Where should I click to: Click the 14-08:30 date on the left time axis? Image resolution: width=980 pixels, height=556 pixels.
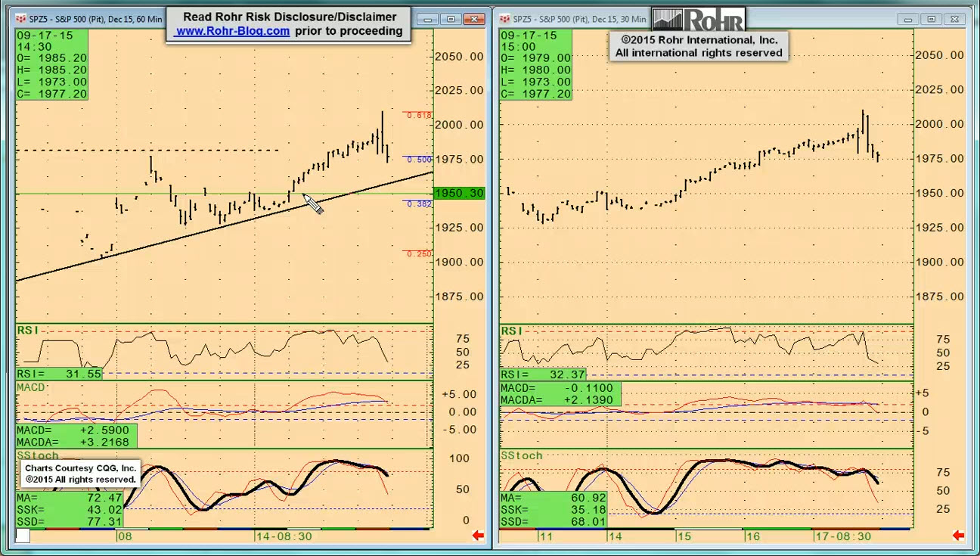click(283, 536)
